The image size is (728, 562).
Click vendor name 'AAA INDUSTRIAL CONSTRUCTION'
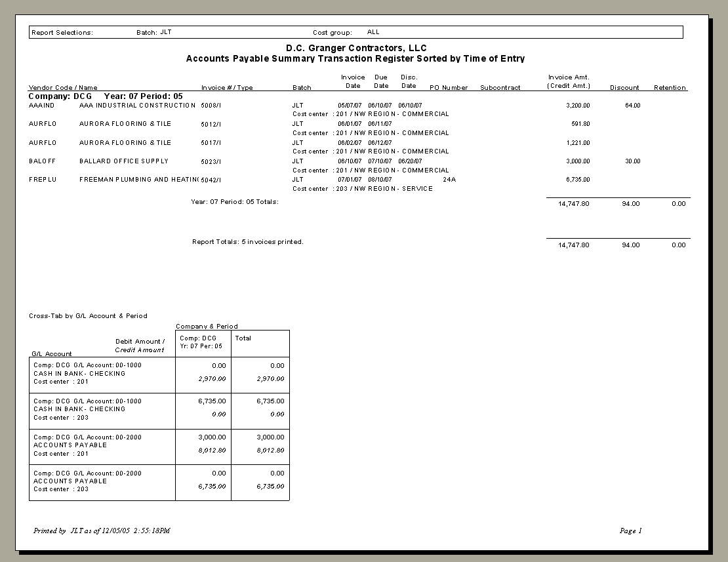point(138,106)
